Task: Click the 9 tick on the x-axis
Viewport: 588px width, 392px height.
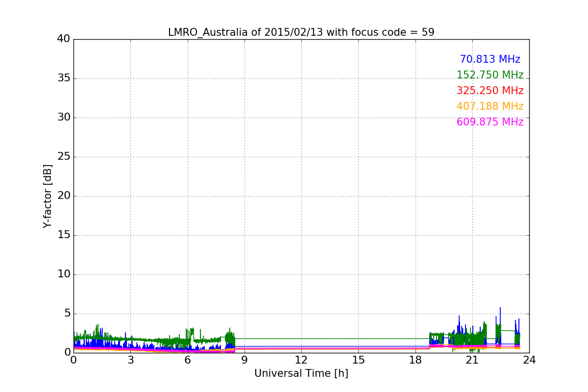Action: click(x=245, y=360)
